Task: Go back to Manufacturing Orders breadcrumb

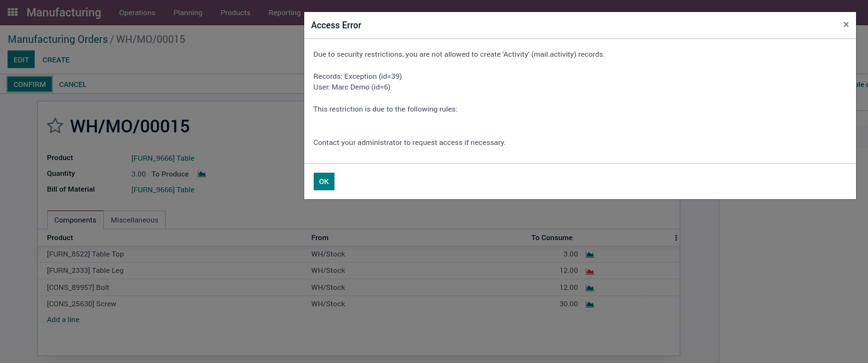Action: tap(58, 39)
